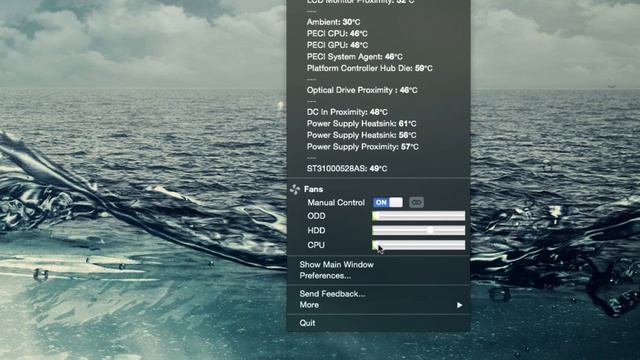
Task: Toggle the Manual Control ON switch
Action: point(387,202)
